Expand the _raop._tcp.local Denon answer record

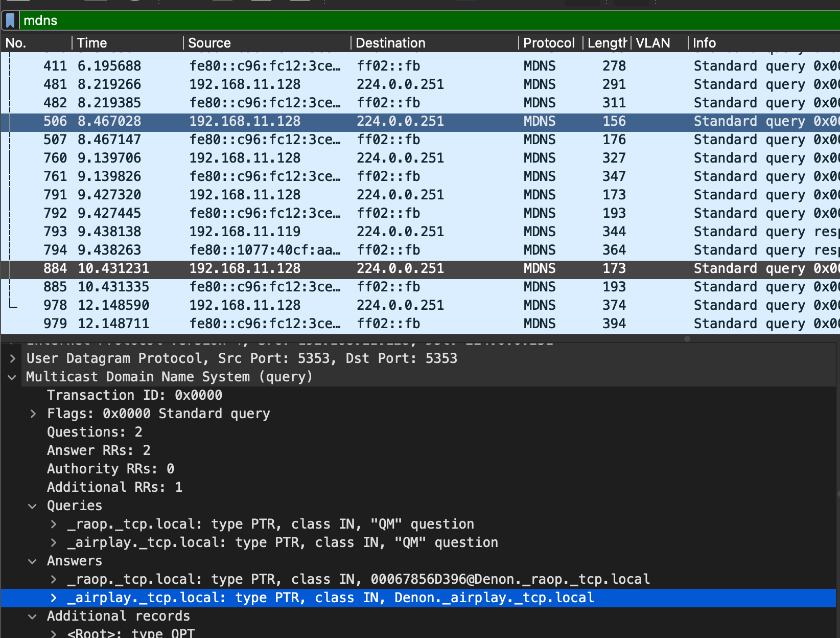pyautogui.click(x=54, y=579)
